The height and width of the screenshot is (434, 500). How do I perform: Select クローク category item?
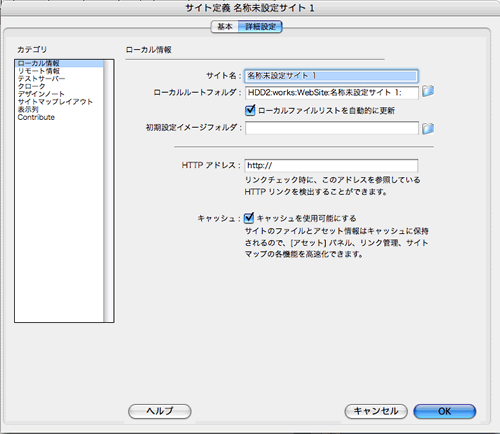(31, 86)
